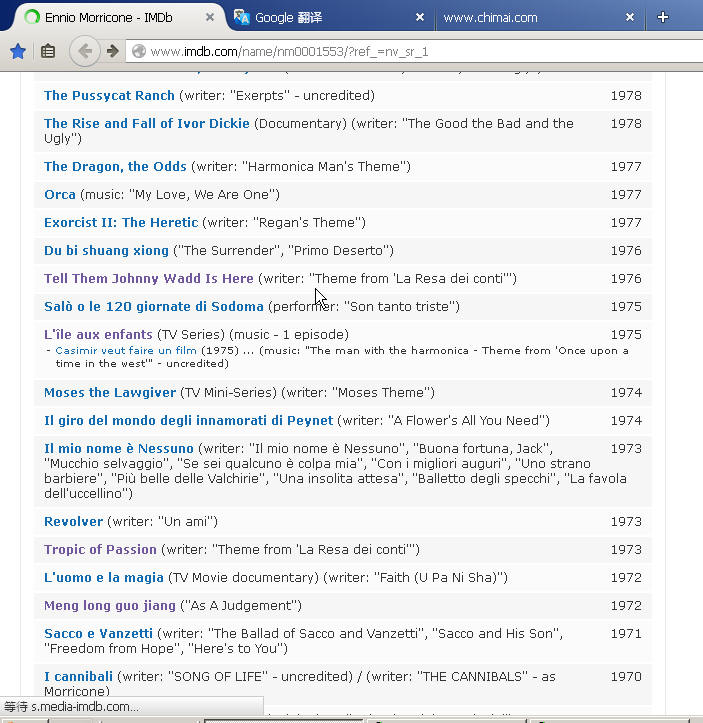The height and width of the screenshot is (723, 703).
Task: Close the Ennio Morricone IMDb tab
Action: pyautogui.click(x=209, y=18)
